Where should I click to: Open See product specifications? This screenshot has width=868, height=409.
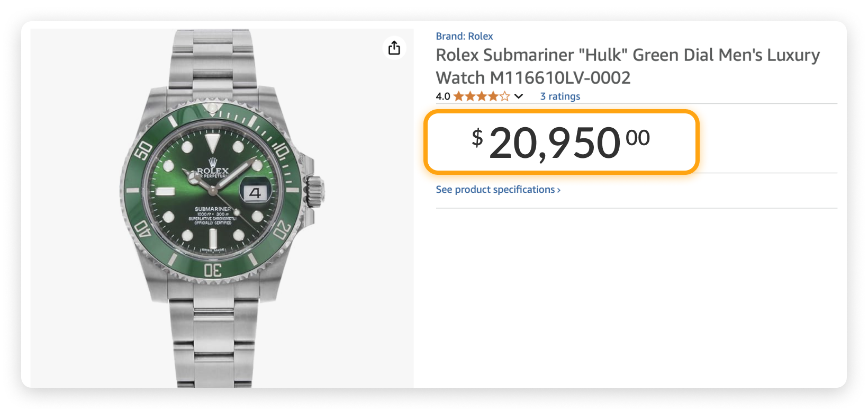point(496,189)
